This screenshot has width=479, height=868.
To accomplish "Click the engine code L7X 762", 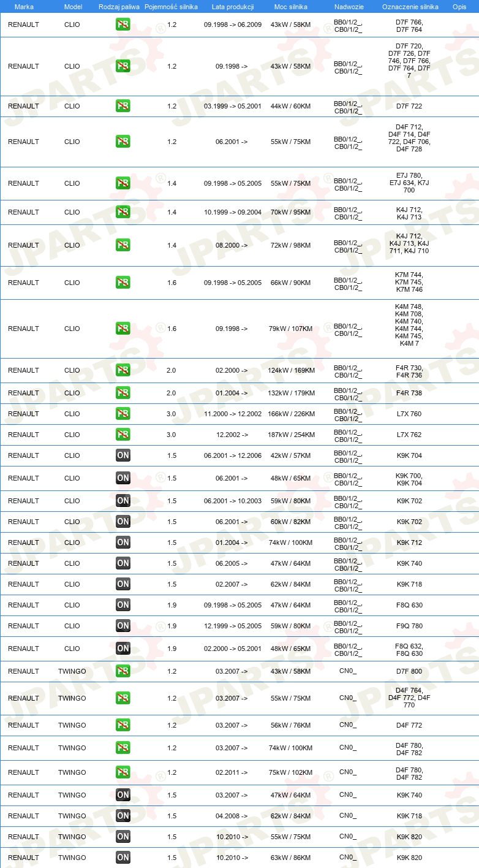I will tap(409, 435).
